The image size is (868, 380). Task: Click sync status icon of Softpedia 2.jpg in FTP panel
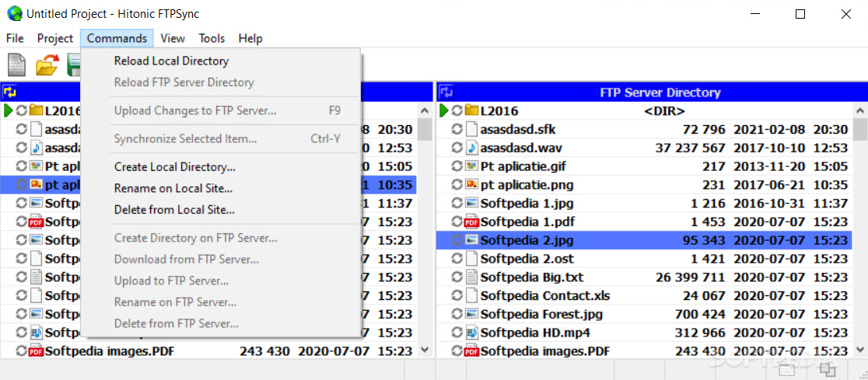click(457, 240)
